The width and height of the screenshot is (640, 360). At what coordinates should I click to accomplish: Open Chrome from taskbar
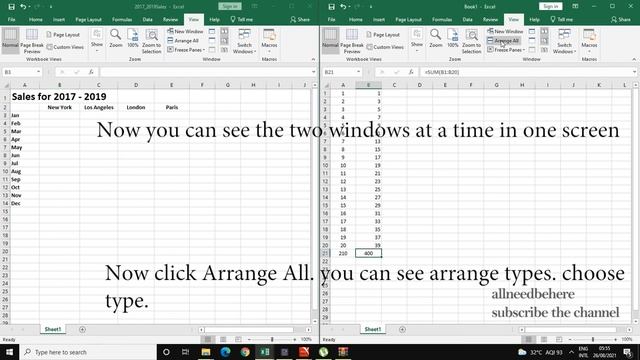(x=245, y=352)
